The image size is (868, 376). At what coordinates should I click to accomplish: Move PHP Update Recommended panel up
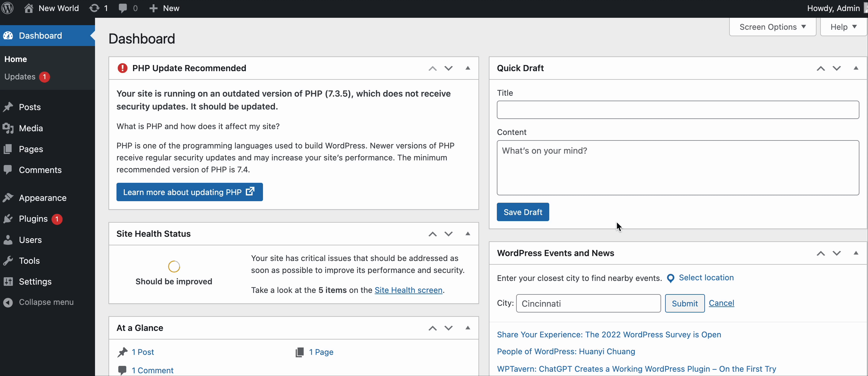pos(433,68)
